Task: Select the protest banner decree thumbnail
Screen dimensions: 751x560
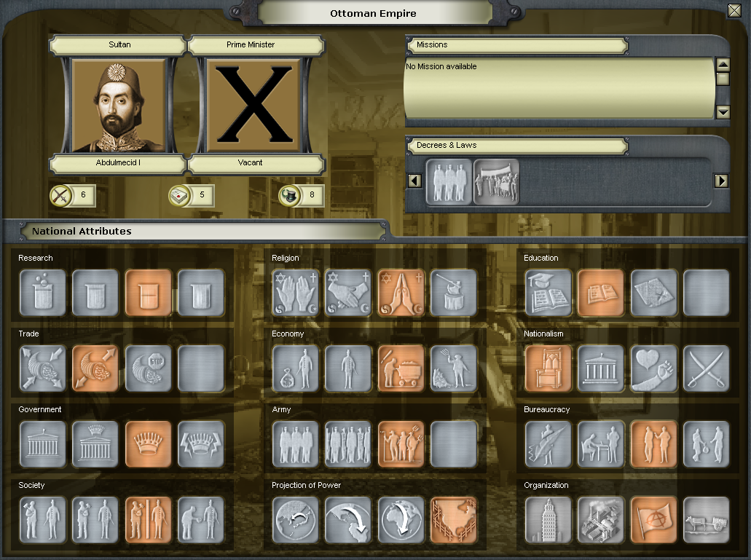Action: click(496, 181)
